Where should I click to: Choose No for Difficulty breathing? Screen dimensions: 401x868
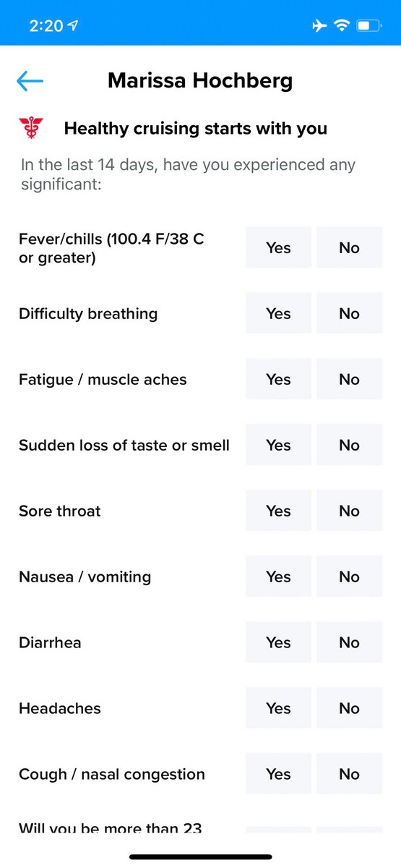[349, 313]
